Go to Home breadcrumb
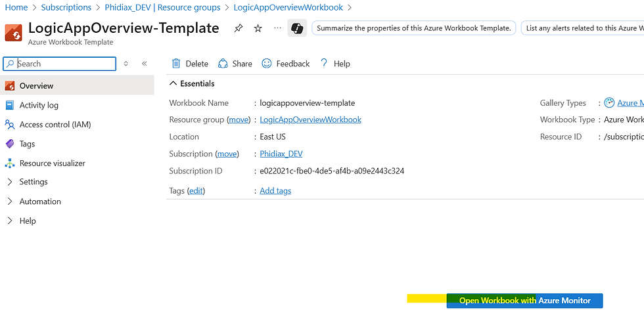This screenshot has width=644, height=319. coord(16,7)
